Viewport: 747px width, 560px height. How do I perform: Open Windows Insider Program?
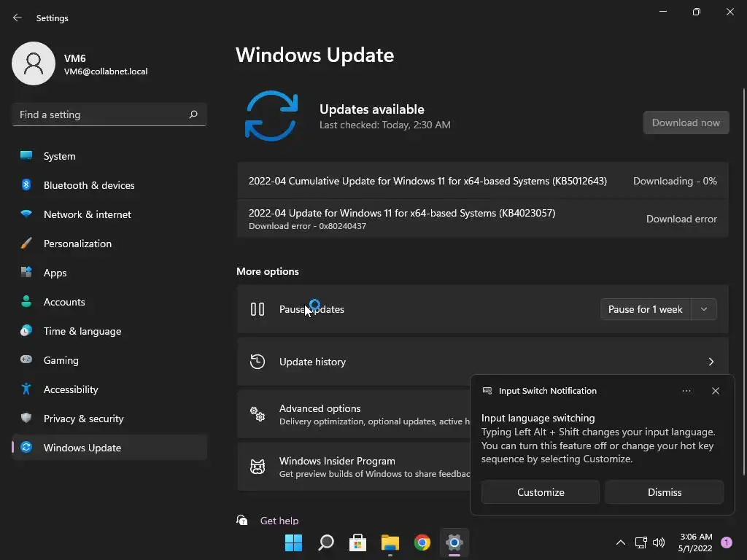click(x=353, y=467)
